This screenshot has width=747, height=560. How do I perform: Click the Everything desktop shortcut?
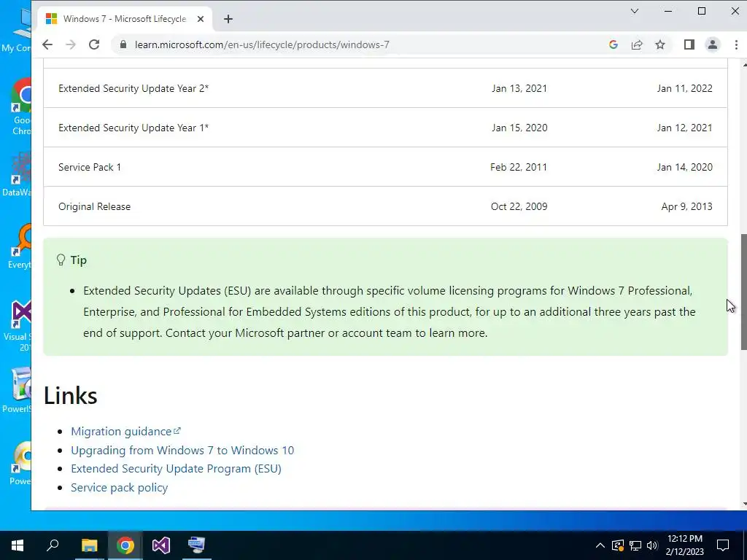tap(21, 246)
